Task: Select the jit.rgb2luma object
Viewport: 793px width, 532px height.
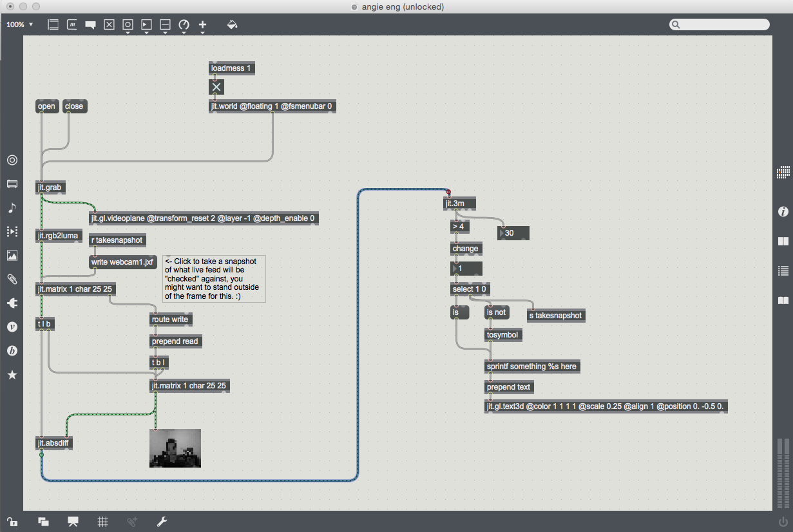Action: (58, 236)
